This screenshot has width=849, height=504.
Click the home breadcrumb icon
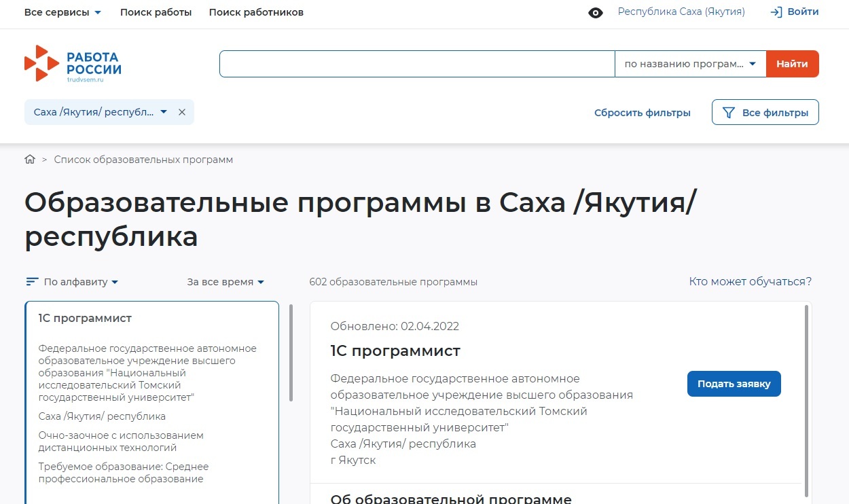tap(30, 160)
